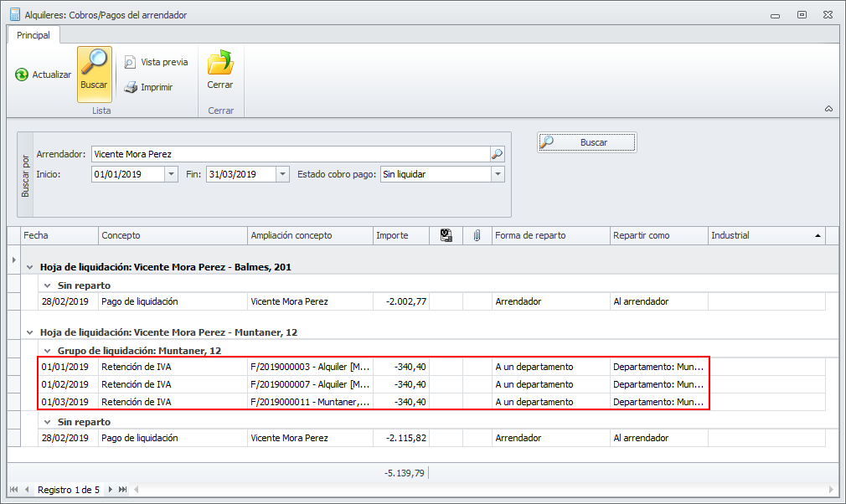Screen dimensions: 846x504
Task: Click the Arrendador text field
Action: tap(289, 154)
